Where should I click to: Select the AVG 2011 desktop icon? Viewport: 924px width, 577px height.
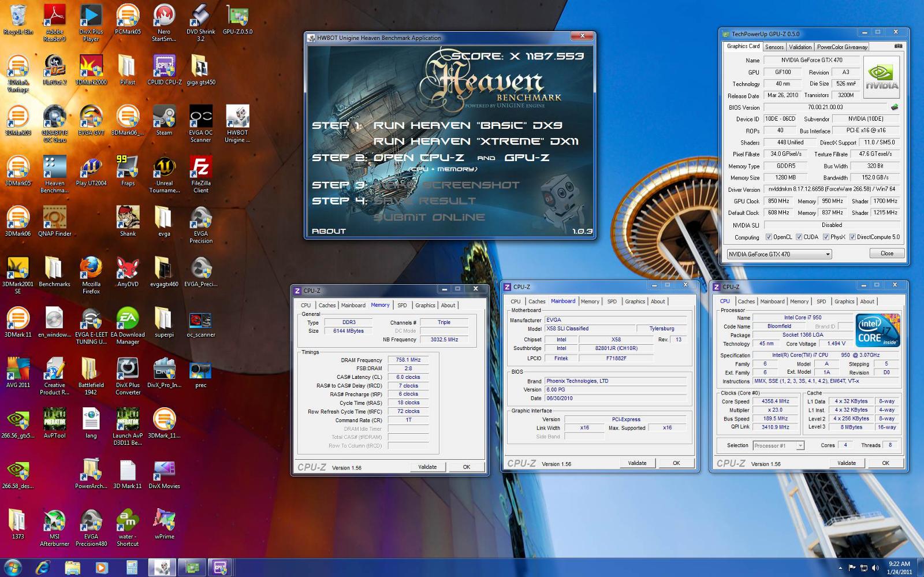point(18,373)
